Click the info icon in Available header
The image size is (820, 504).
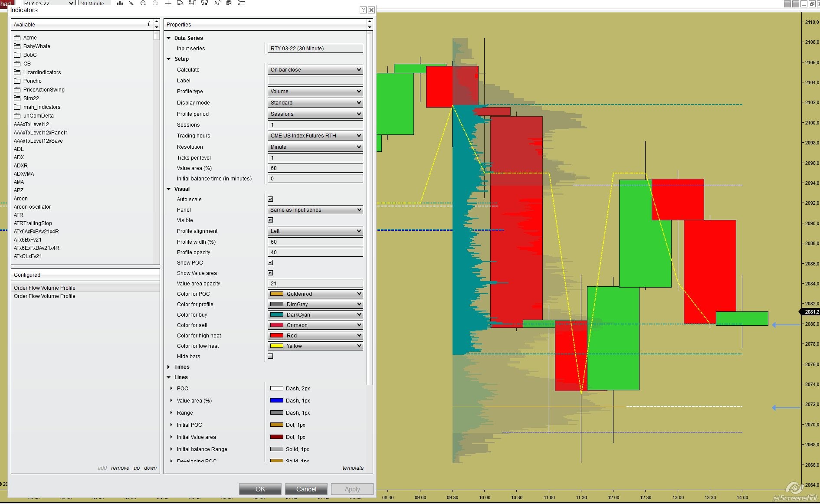pyautogui.click(x=148, y=24)
